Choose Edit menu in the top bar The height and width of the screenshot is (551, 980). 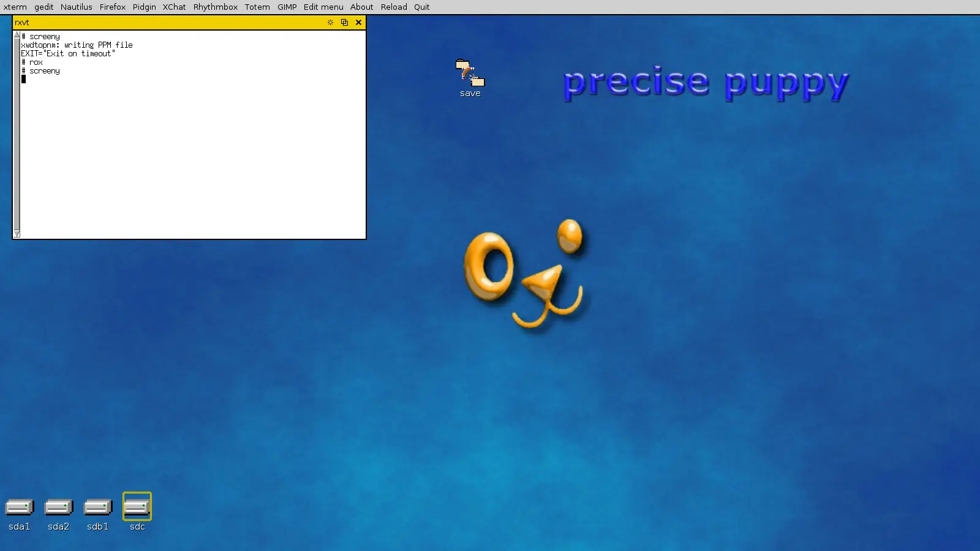tap(323, 7)
